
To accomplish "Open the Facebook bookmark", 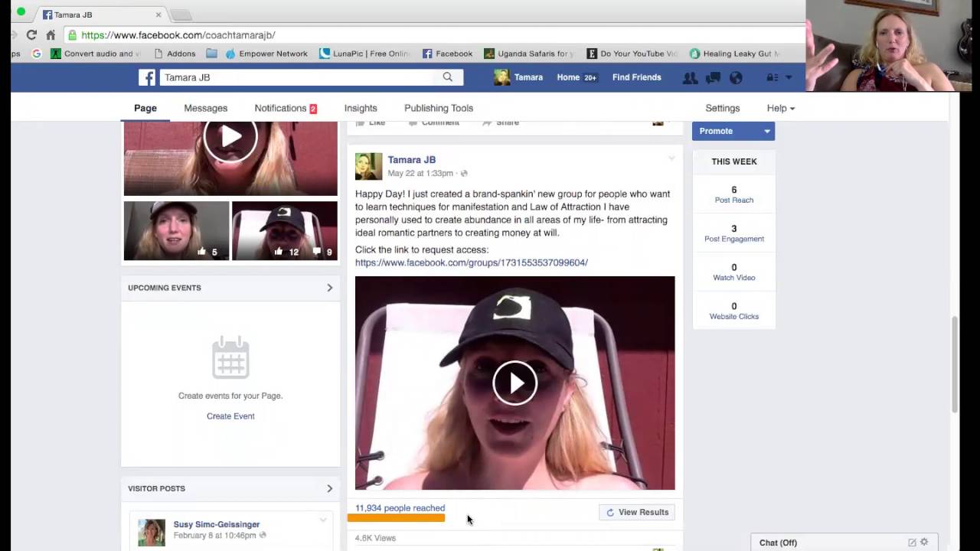I will [x=448, y=54].
